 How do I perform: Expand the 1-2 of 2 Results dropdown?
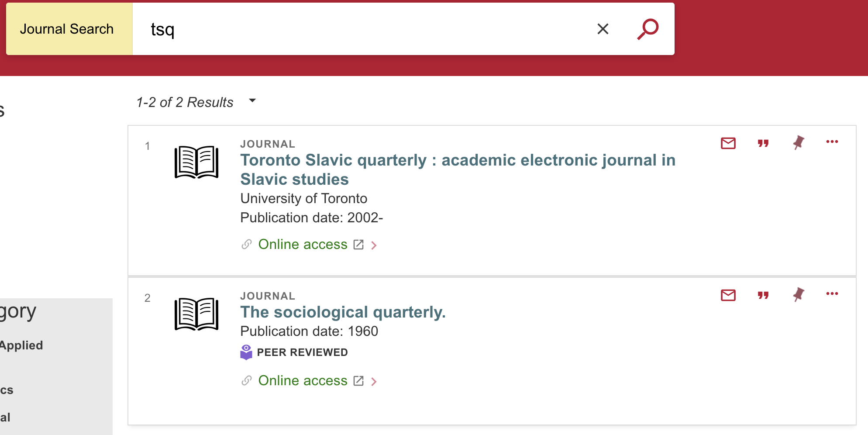252,101
